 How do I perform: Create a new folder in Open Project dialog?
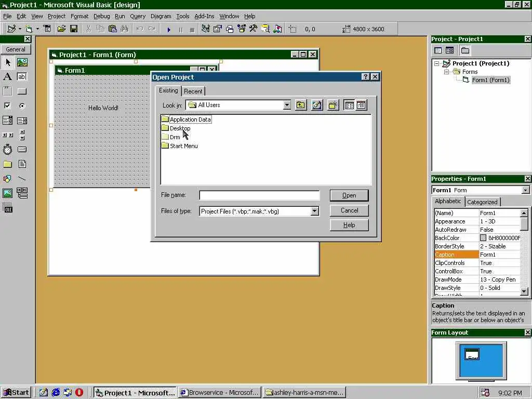pyautogui.click(x=333, y=105)
